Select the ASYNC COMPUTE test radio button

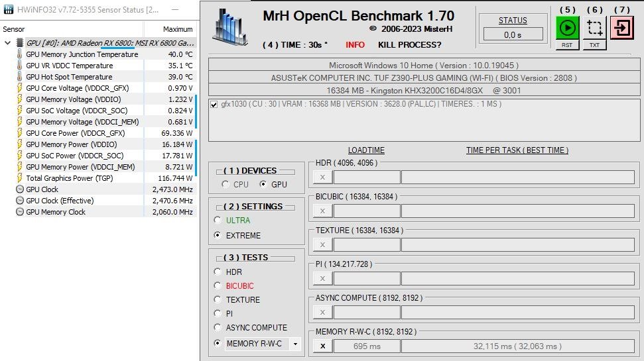coord(218,327)
